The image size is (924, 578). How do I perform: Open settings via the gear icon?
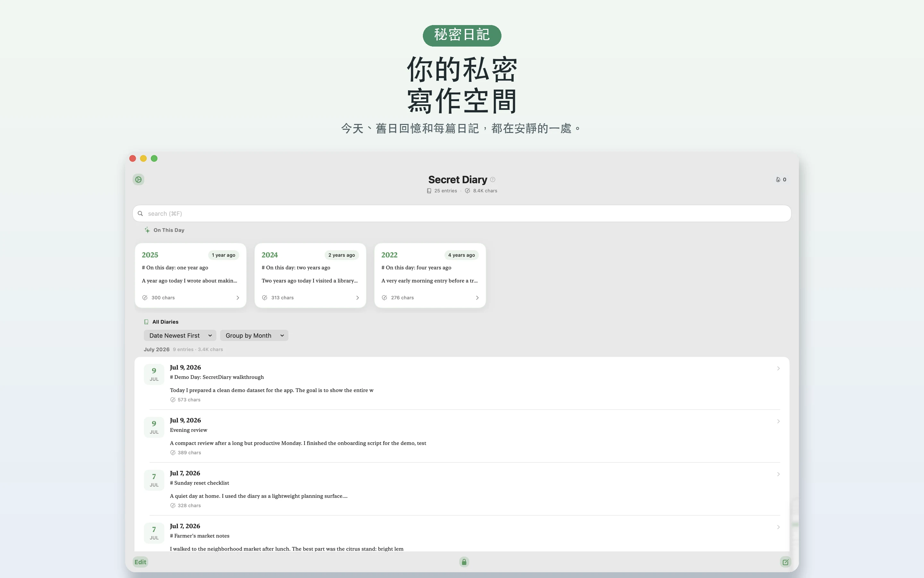pyautogui.click(x=138, y=179)
